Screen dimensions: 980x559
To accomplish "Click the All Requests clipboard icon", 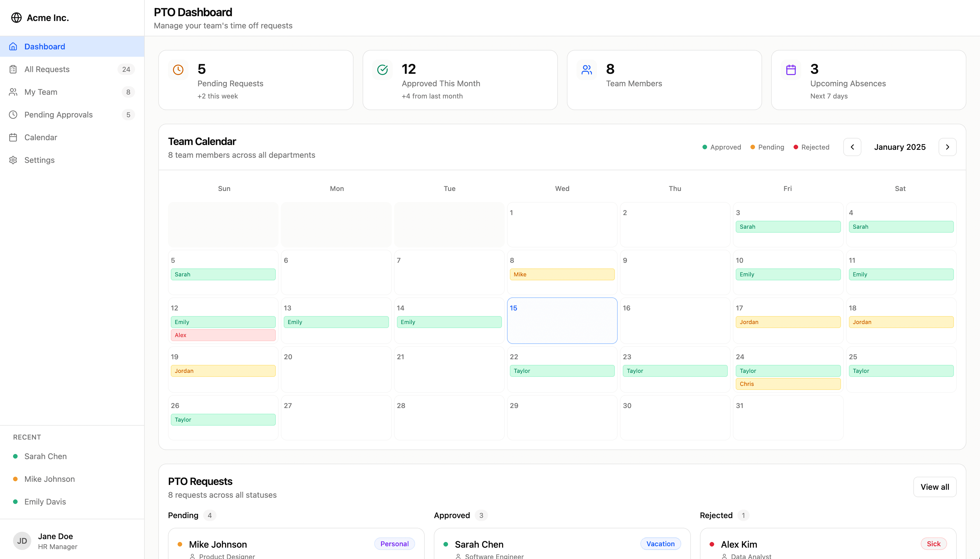I will click(x=13, y=69).
